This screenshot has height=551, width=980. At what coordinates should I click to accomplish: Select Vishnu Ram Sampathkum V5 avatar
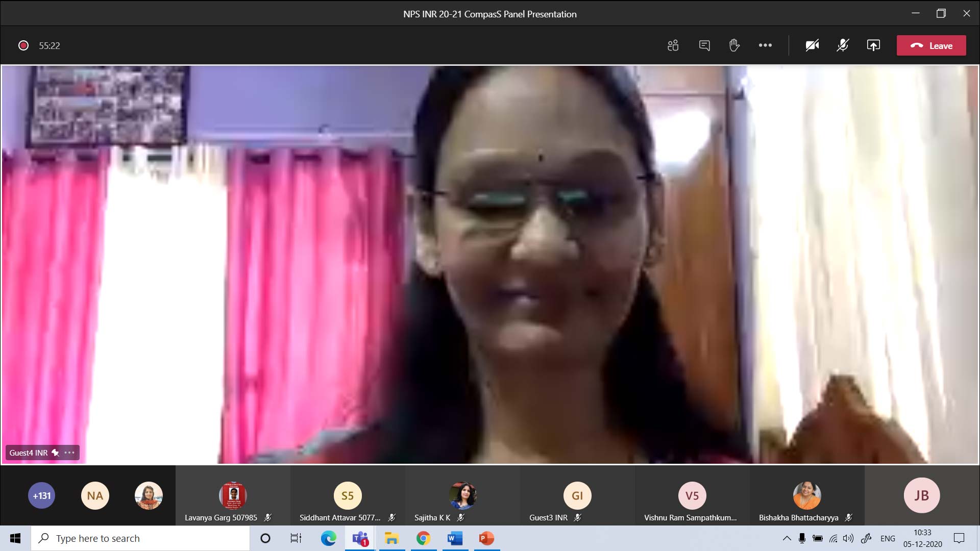692,495
